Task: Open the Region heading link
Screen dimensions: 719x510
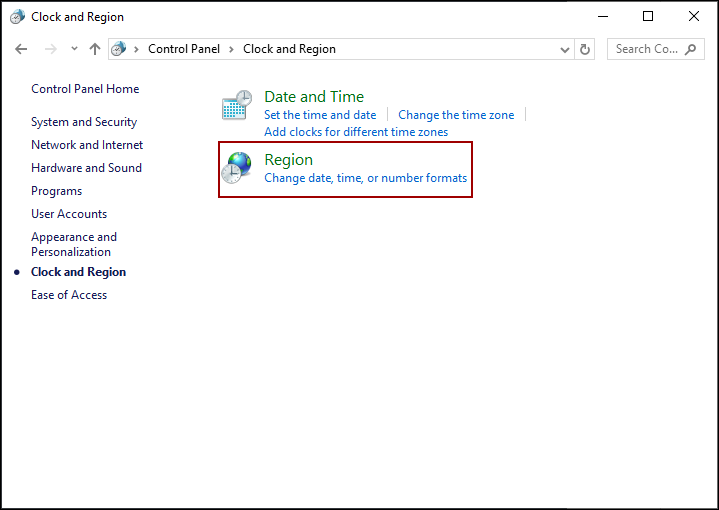Action: click(289, 160)
